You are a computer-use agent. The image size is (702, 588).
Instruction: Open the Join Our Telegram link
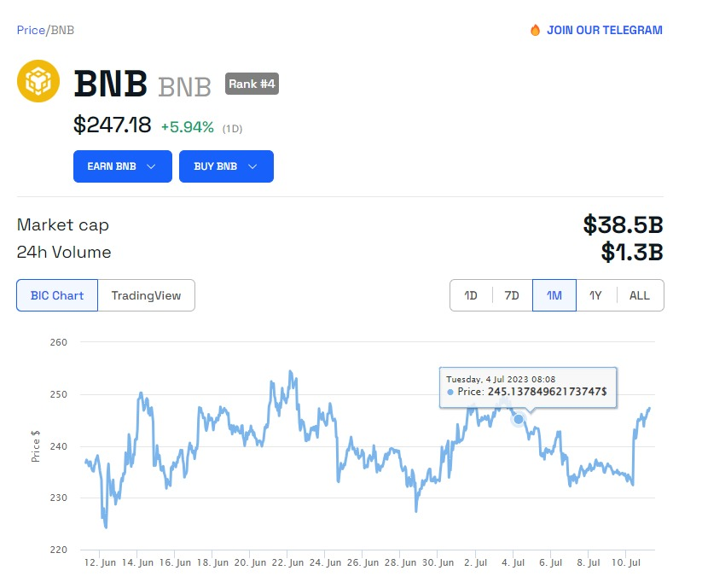tap(605, 30)
